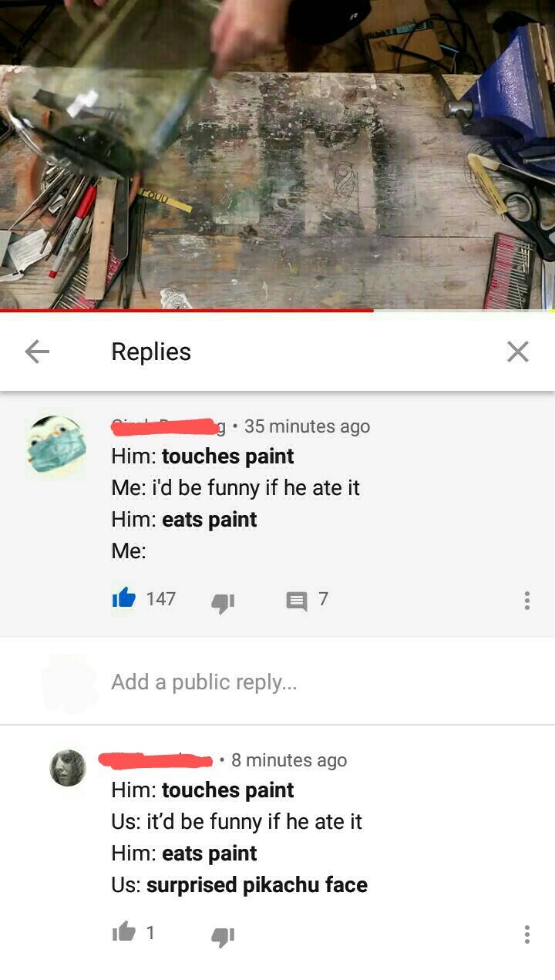Like the reply posted 8 minutes ago
The height and width of the screenshot is (980, 555).
(x=124, y=933)
